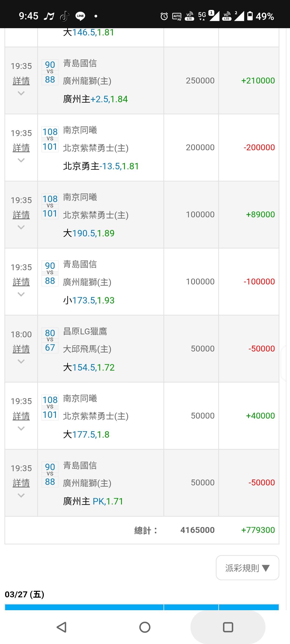290x644 pixels.
Task: Tap the 108 vs 101 score in 大177.5 row
Action: (x=50, y=407)
